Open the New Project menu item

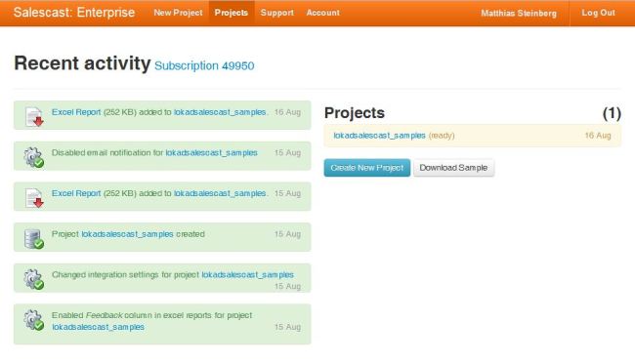click(178, 13)
